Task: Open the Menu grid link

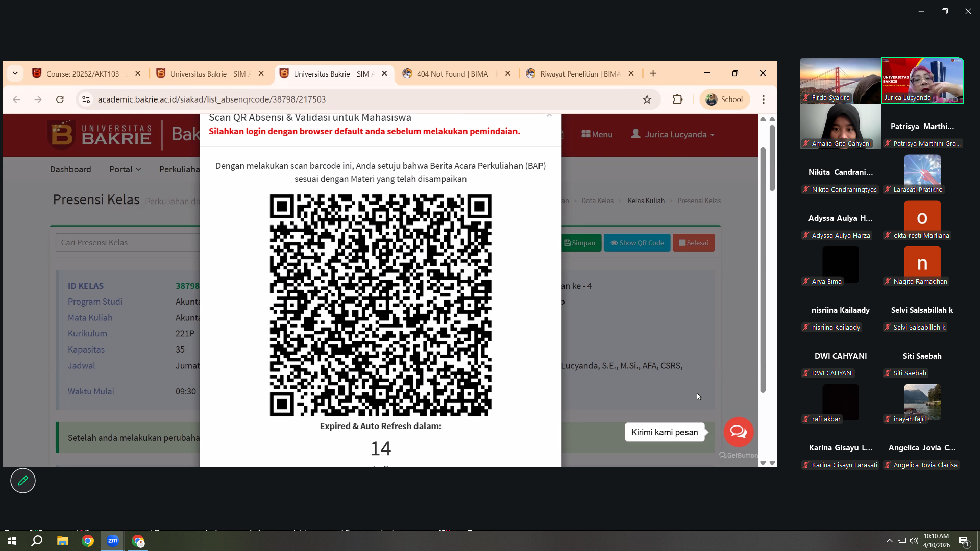Action: [597, 134]
